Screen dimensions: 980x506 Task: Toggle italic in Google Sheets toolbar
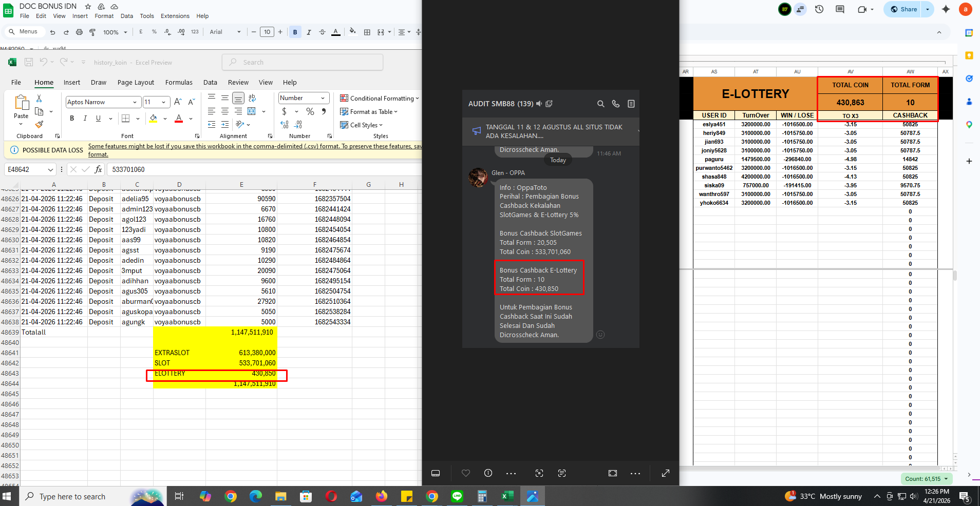pos(309,32)
